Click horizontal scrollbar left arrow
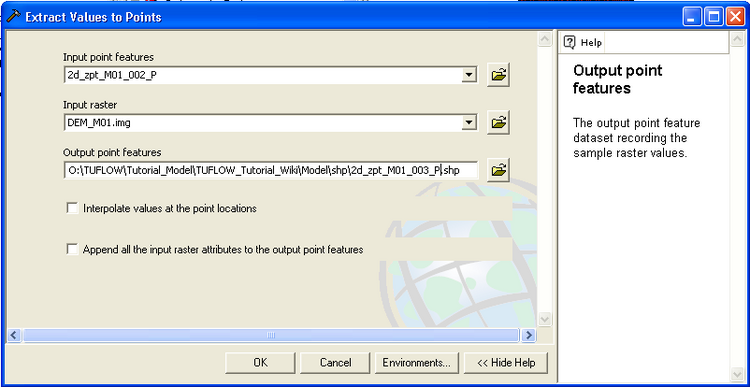The image size is (750, 387). (14, 335)
